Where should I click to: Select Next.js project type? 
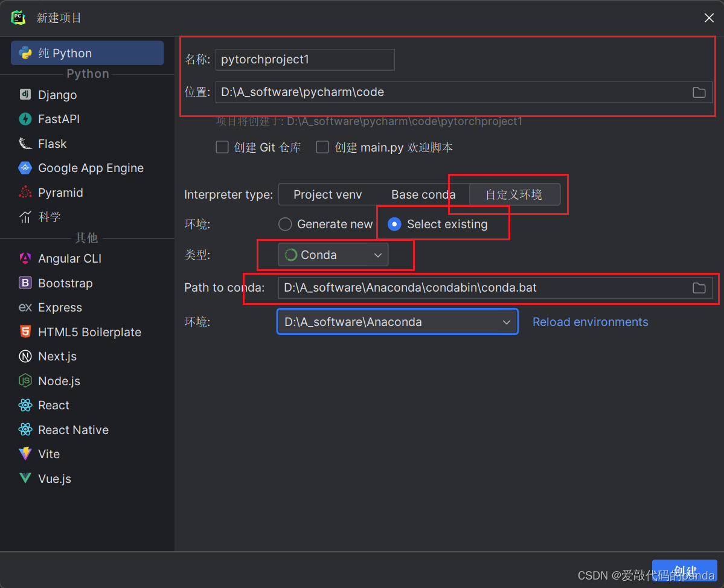88,356
